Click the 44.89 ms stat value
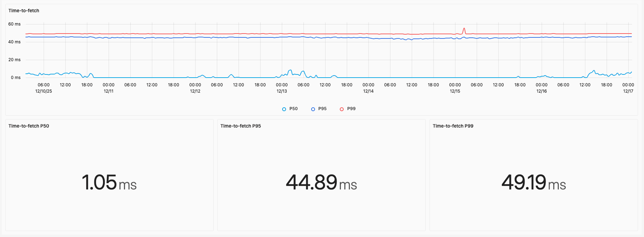 coord(321,182)
